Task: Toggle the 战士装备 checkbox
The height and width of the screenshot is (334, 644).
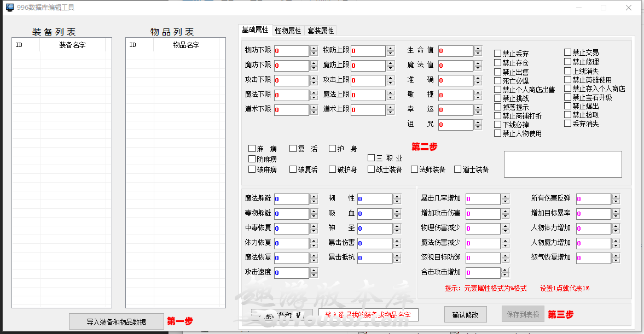Action: 372,169
